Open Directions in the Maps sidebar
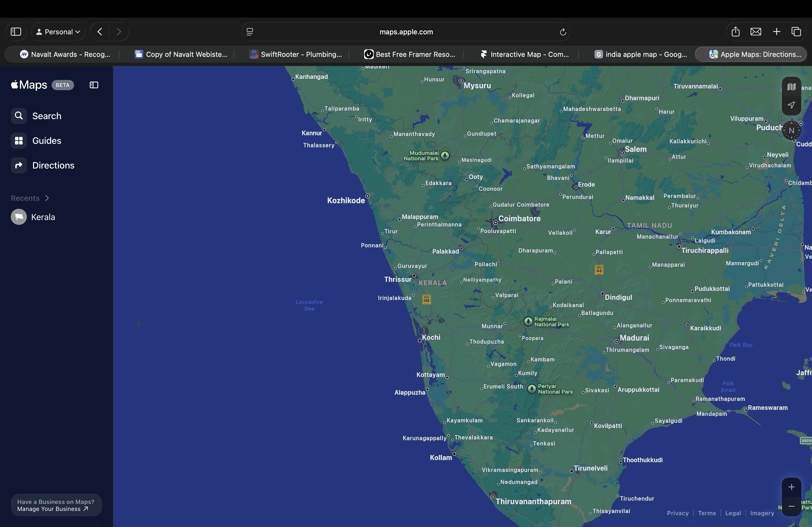This screenshot has height=527, width=812. (53, 165)
